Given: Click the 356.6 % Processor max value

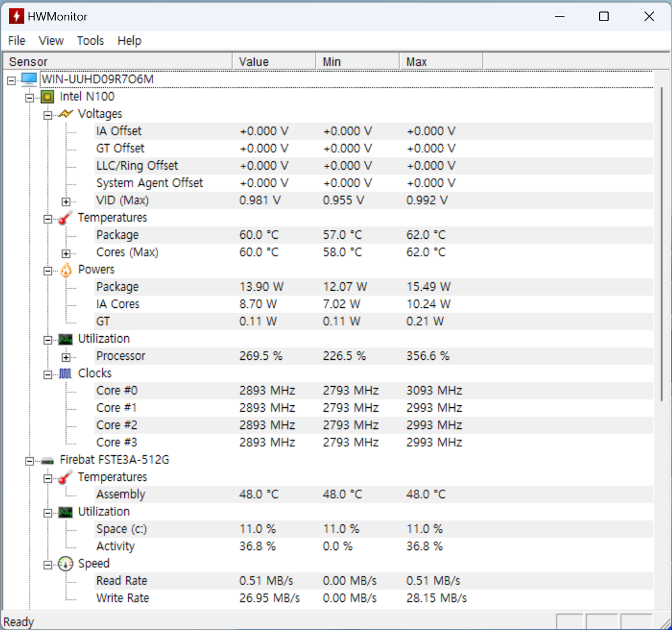Looking at the screenshot, I should point(428,356).
